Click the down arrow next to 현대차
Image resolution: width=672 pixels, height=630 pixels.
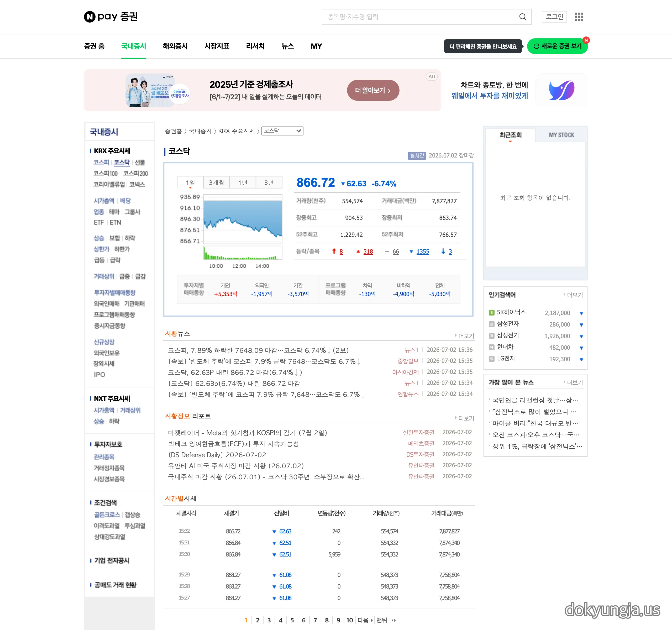(x=581, y=348)
